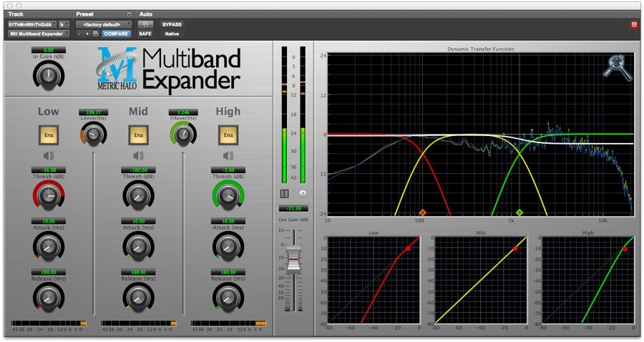Image resolution: width=644 pixels, height=342 pixels.
Task: Open the MH Multiband Expander plugin selector
Action: tap(39, 34)
